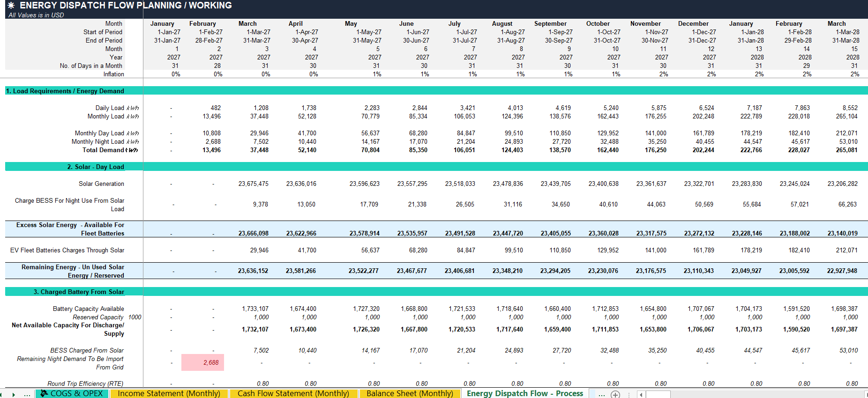Click the horizontal scrollbar thumb

pos(658,395)
